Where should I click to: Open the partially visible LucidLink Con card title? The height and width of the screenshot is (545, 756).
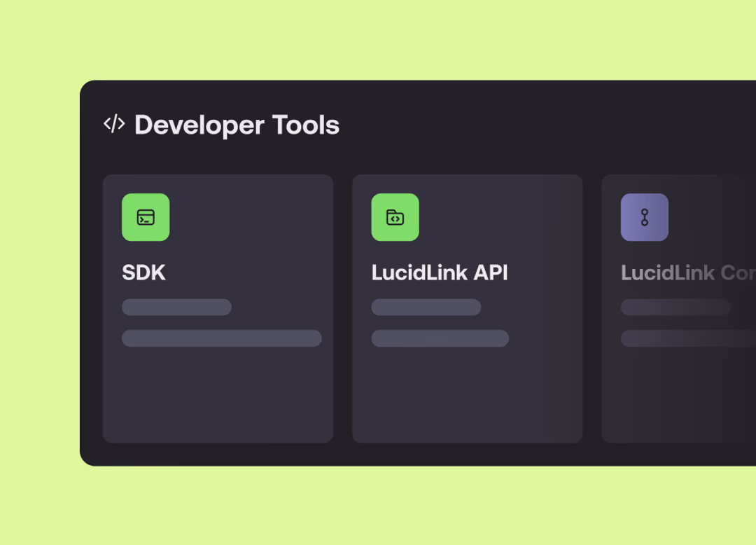click(688, 273)
